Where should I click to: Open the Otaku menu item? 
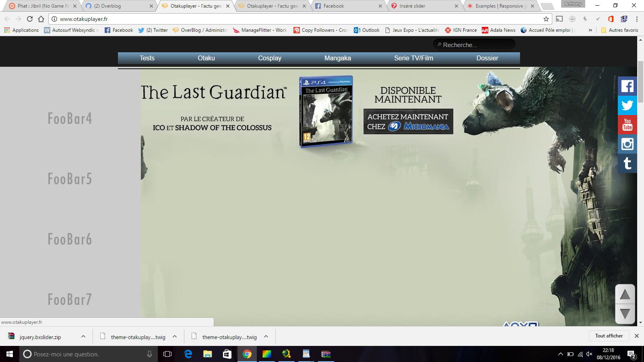pyautogui.click(x=206, y=58)
